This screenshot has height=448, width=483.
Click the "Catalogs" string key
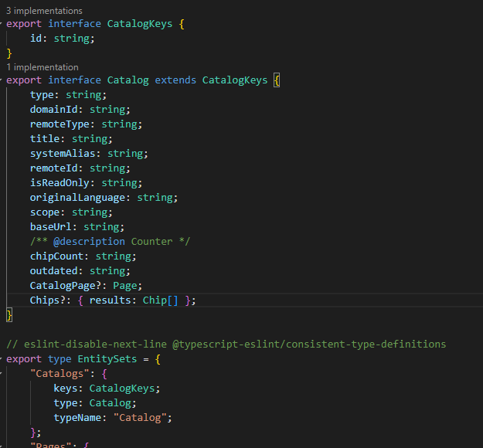tap(60, 374)
